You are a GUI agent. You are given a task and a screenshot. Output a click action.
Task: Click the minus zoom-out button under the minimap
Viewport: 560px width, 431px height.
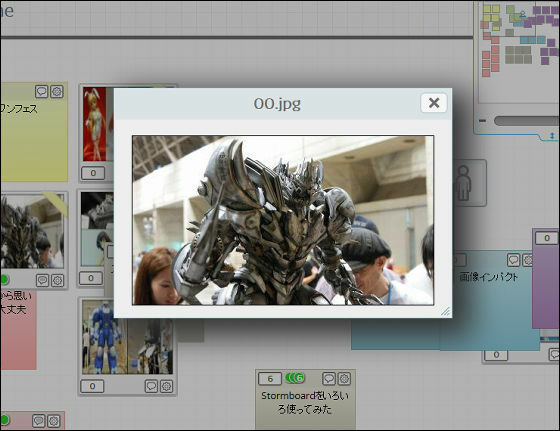pyautogui.click(x=482, y=121)
